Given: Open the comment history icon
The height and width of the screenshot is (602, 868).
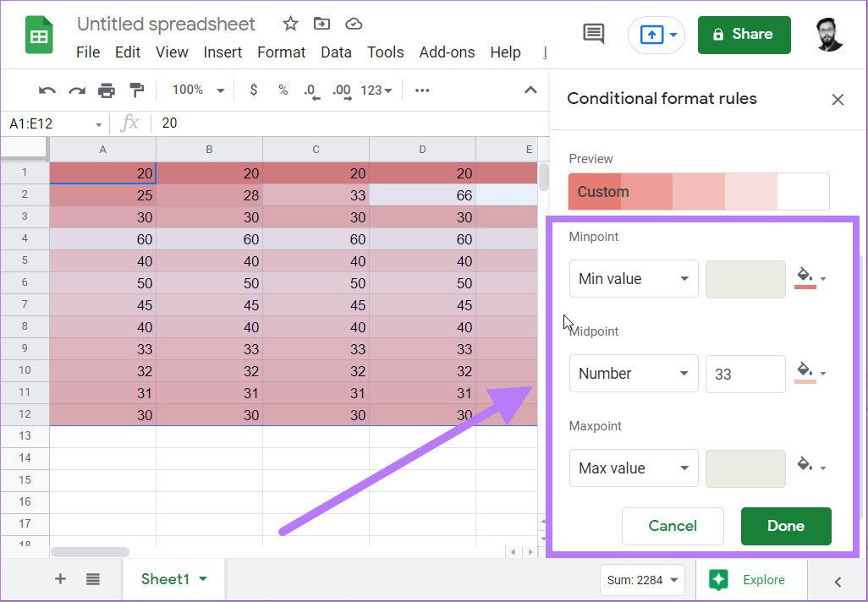Looking at the screenshot, I should click(x=593, y=34).
